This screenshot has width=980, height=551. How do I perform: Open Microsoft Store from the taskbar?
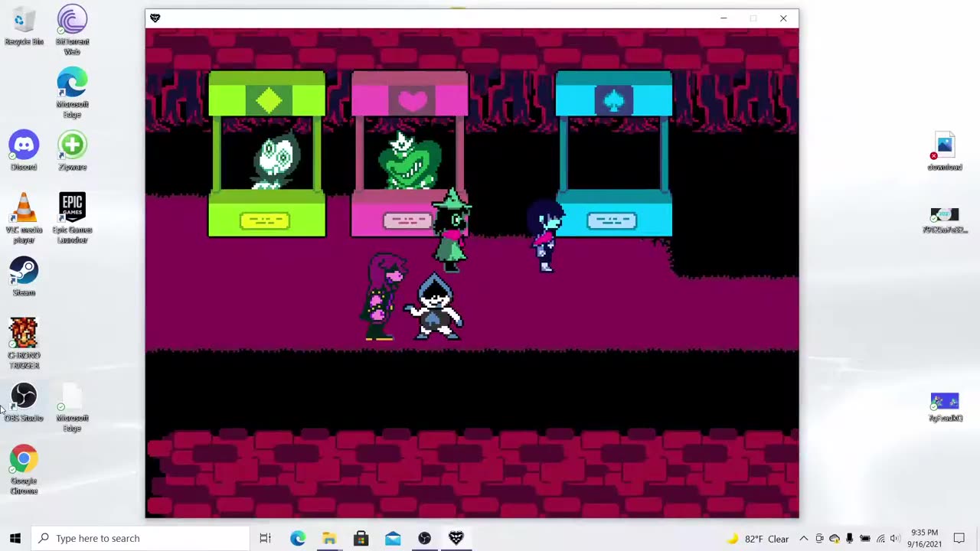click(361, 538)
